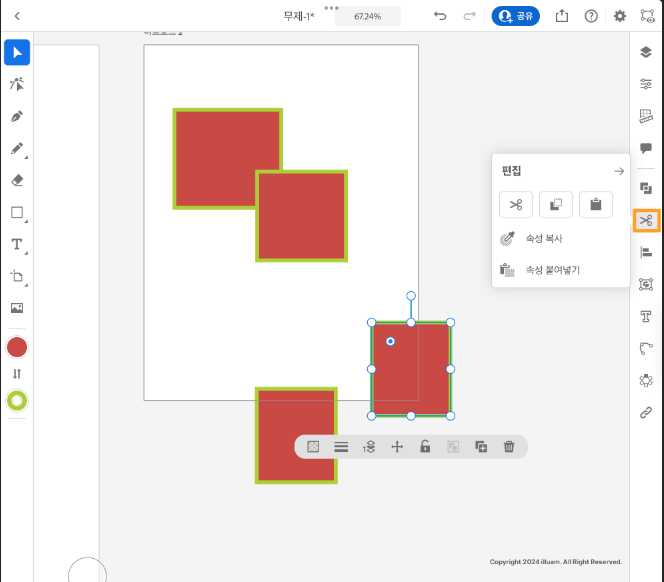The image size is (664, 582).
Task: Open the green stroke color swatch
Action: (17, 401)
